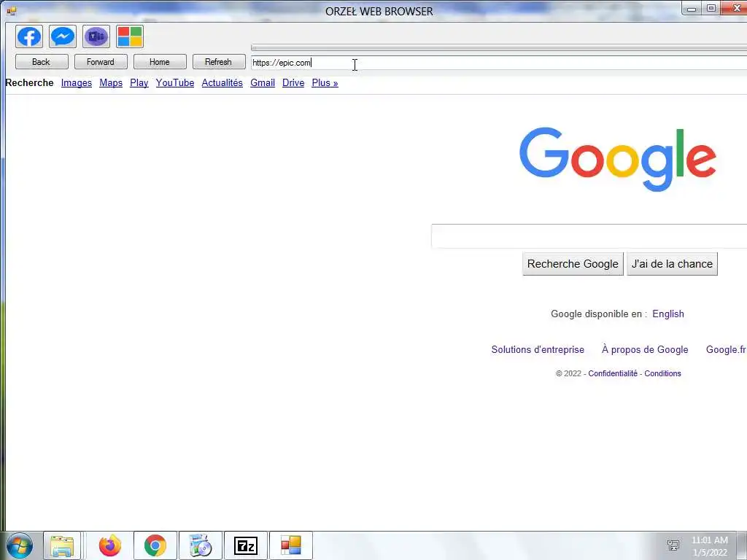
Task: Open the taskbar clock showing 11:01 AM
Action: [710, 546]
